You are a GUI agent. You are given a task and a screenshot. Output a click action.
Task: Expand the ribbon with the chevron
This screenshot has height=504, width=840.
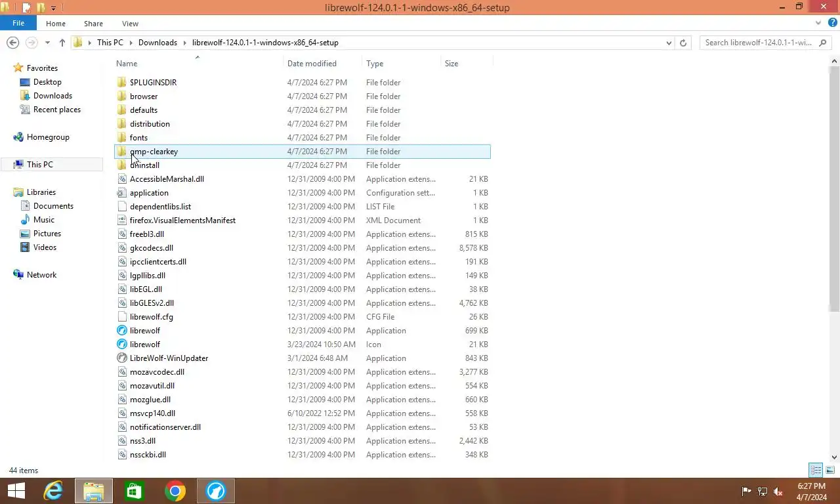[x=820, y=23]
